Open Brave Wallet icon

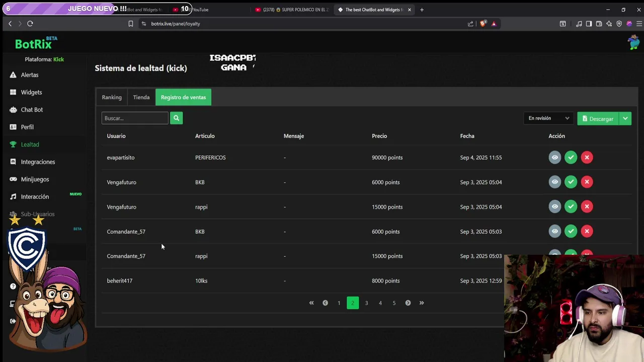coord(599,24)
